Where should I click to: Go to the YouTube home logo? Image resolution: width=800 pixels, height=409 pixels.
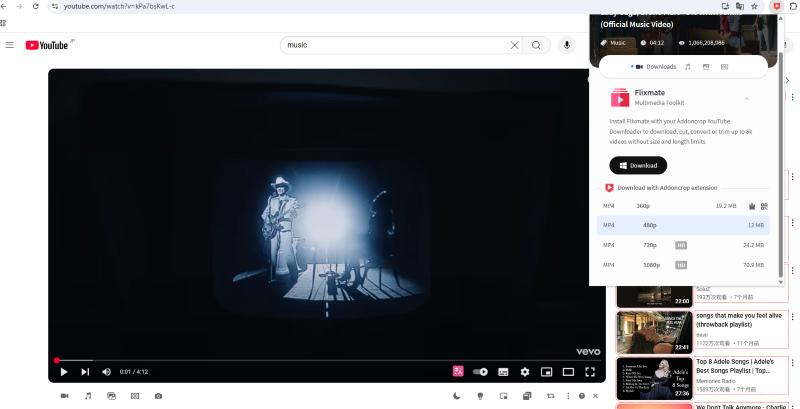(46, 45)
